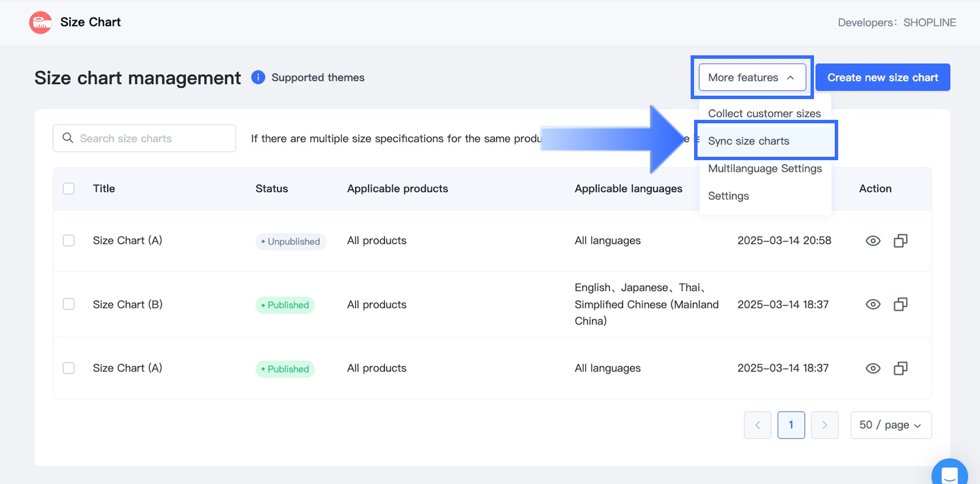This screenshot has height=484, width=980.
Task: Click the eye icon for Size Chart (B)
Action: point(873,304)
